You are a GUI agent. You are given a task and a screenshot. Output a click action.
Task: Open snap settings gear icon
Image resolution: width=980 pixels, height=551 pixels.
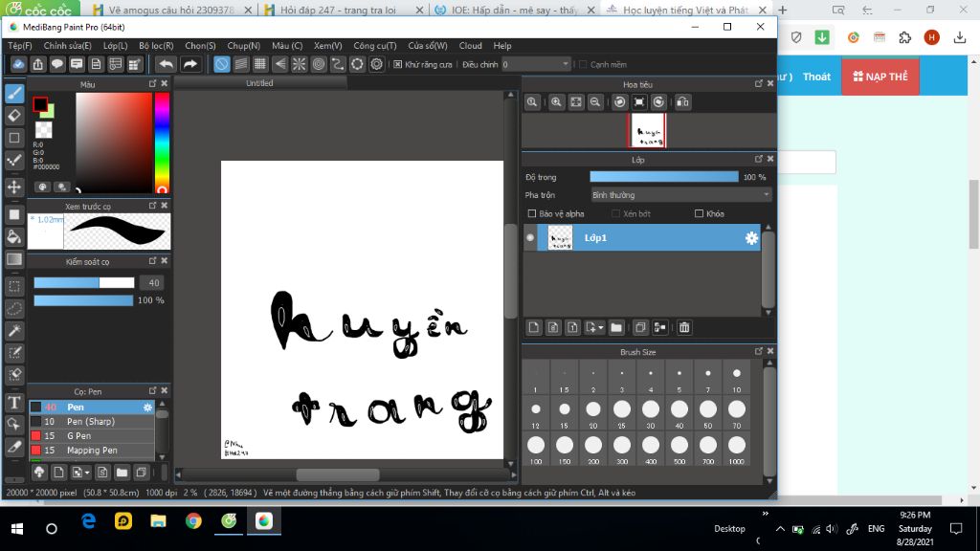pos(377,64)
